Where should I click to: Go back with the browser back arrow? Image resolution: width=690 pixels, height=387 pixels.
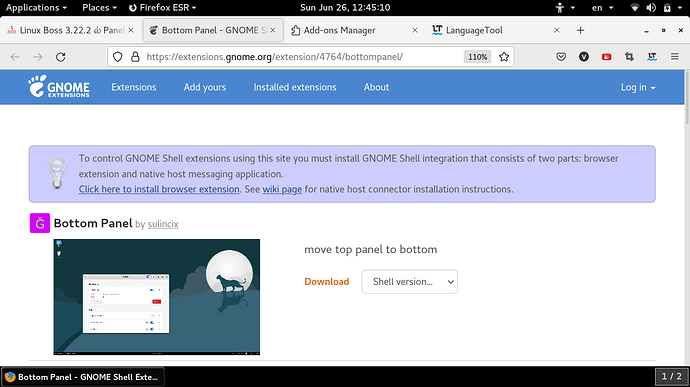[15, 57]
